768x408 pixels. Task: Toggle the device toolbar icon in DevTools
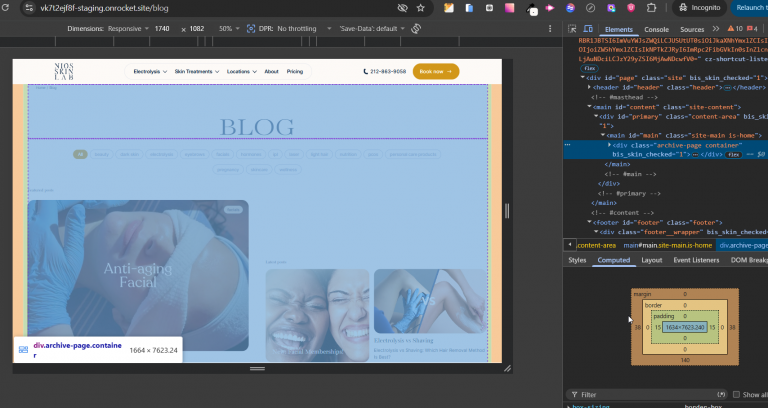(x=588, y=29)
